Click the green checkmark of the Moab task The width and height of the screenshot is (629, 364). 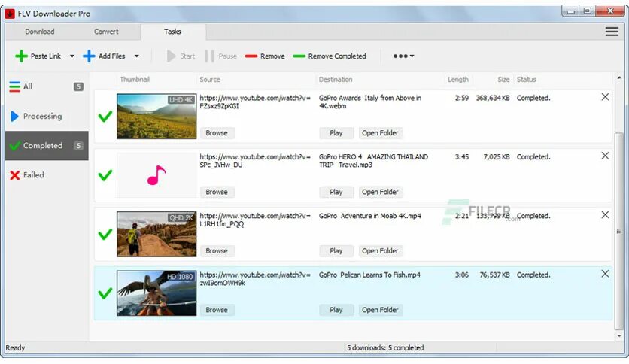tap(105, 234)
